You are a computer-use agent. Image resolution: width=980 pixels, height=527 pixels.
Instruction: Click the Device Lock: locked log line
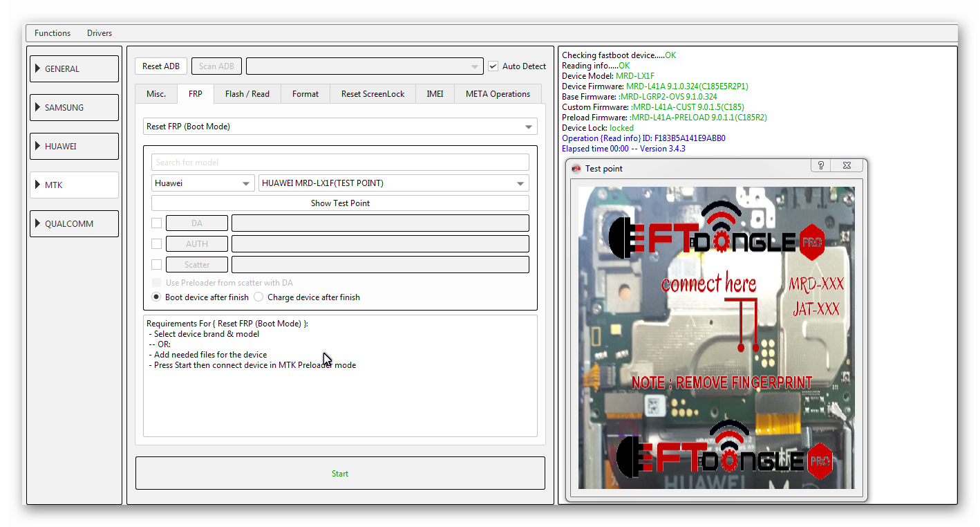point(598,128)
